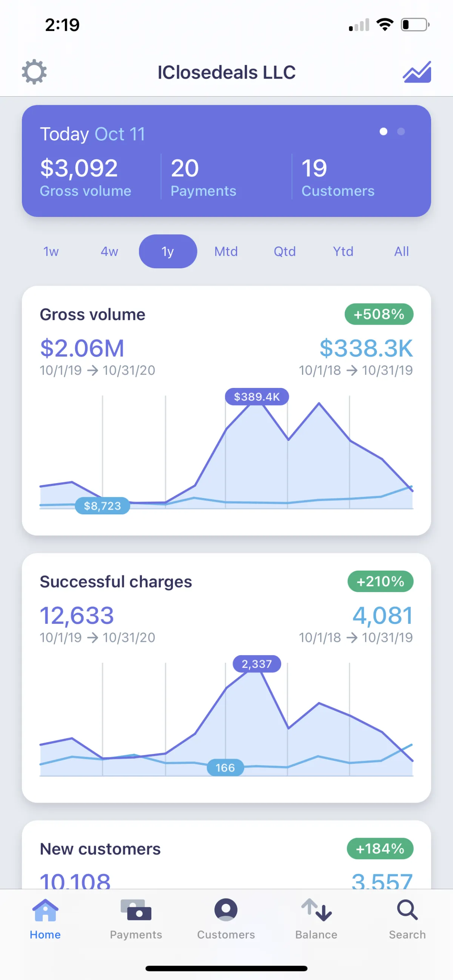Tap the first page dot in Today card
Image resolution: width=453 pixels, height=980 pixels.
pyautogui.click(x=383, y=132)
